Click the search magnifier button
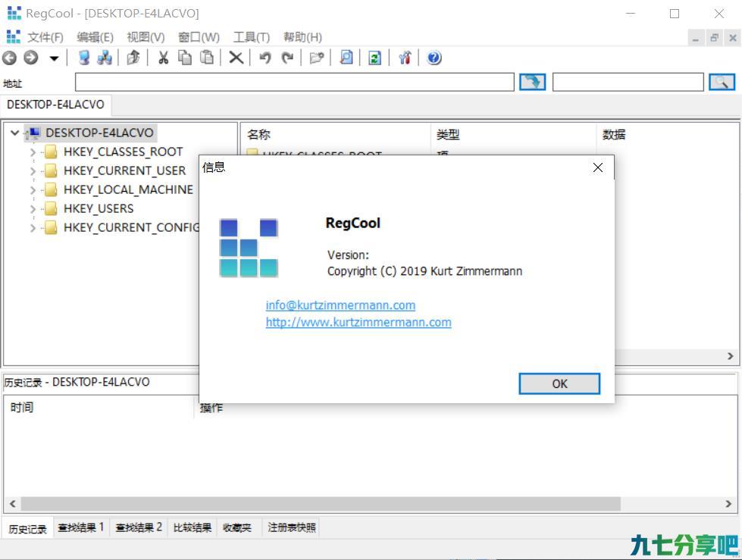The height and width of the screenshot is (560, 742). click(722, 83)
